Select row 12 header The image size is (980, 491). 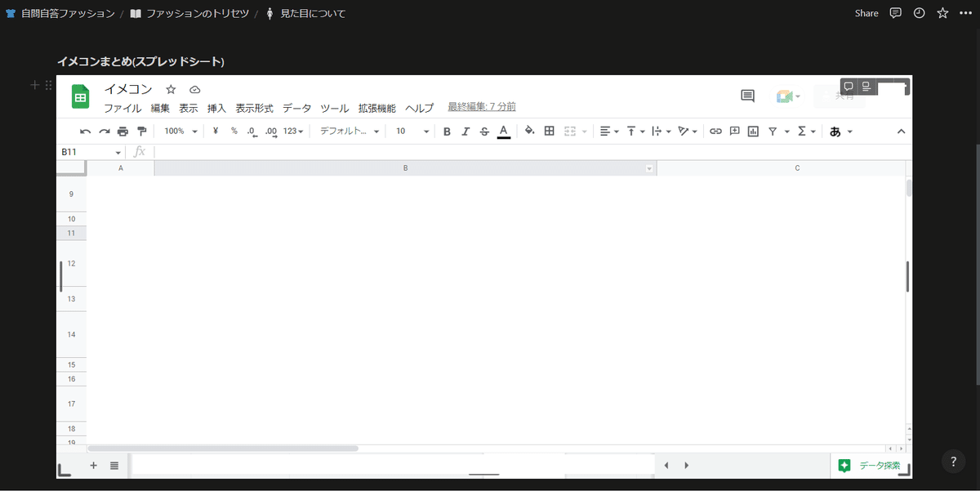tap(71, 263)
